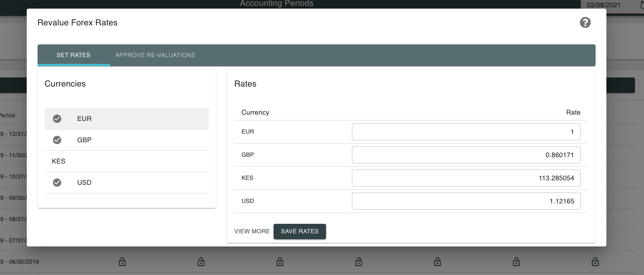Edit the KES rate value 113.285054
The image size is (644, 275).
[466, 178]
